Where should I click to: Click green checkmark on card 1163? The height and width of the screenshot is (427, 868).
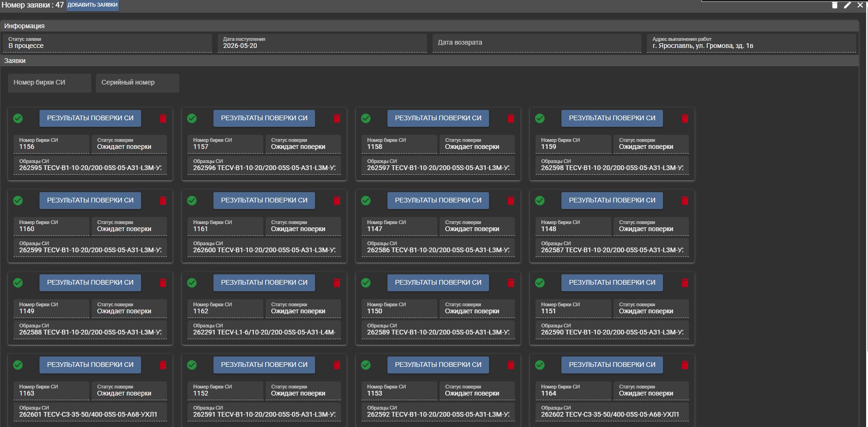click(18, 365)
